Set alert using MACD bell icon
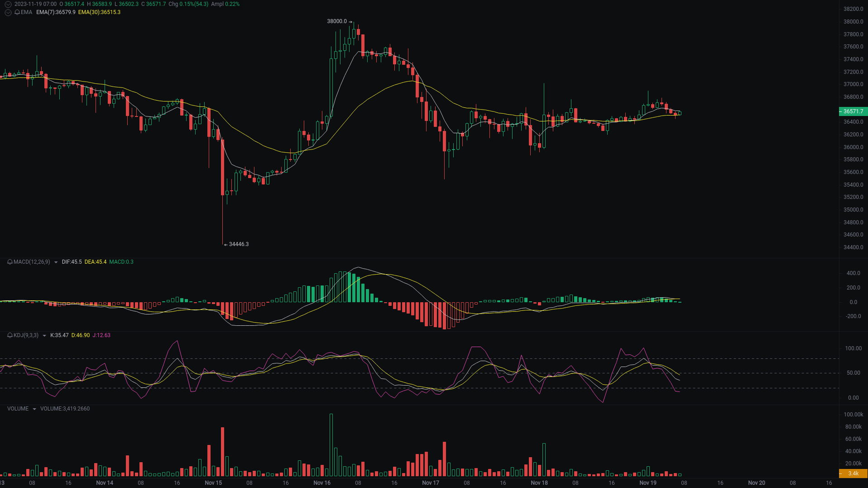This screenshot has height=488, width=868. pyautogui.click(x=10, y=262)
